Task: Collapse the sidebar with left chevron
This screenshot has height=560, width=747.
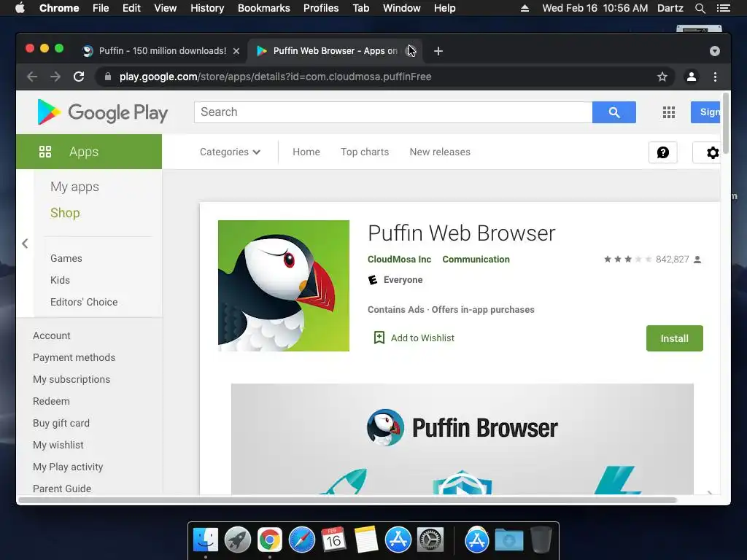Action: 25,244
